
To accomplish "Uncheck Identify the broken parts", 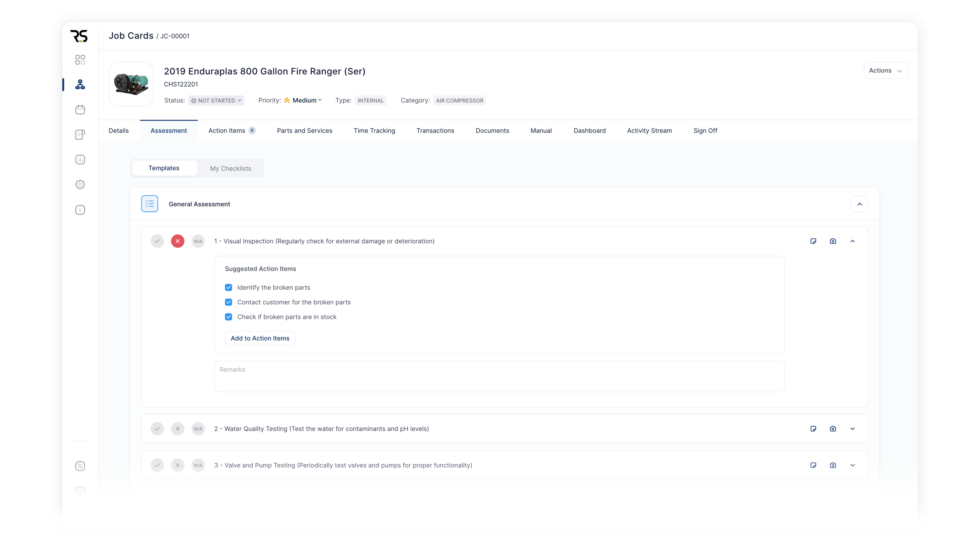I will tap(229, 287).
